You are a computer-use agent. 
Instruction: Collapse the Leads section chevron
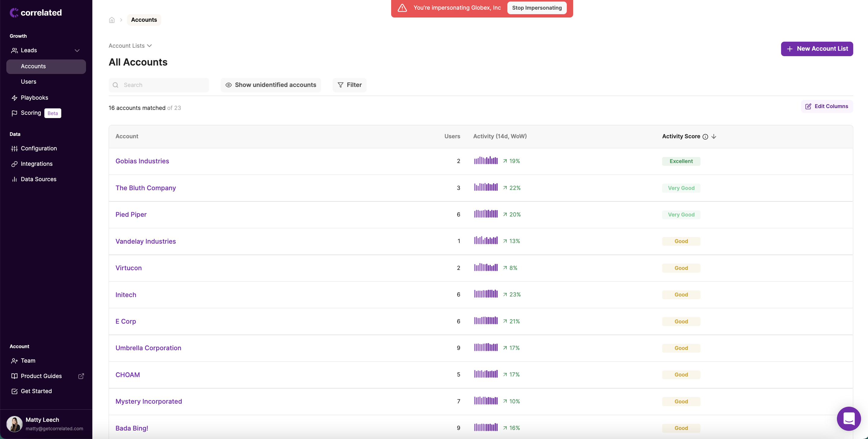[77, 51]
